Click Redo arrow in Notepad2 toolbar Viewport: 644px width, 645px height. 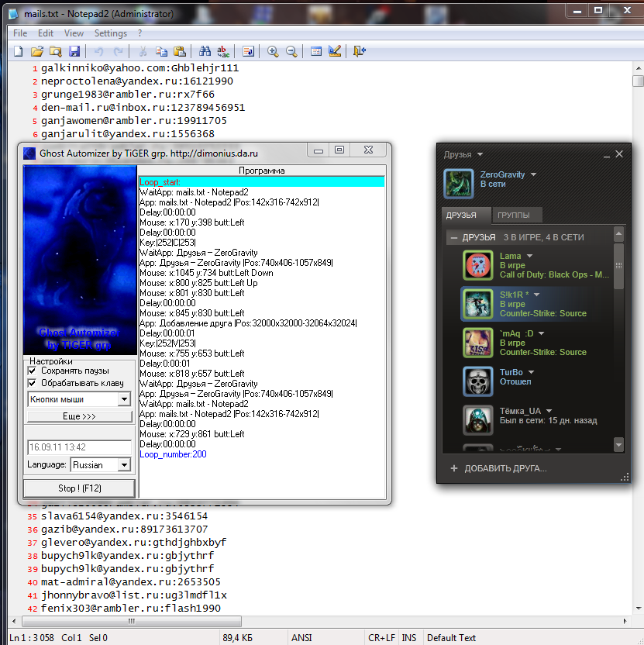119,51
